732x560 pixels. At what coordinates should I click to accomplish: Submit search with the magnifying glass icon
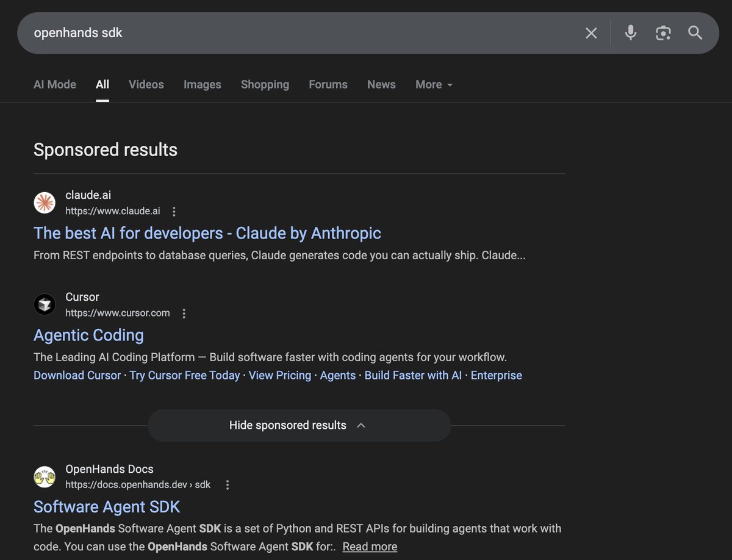click(695, 33)
